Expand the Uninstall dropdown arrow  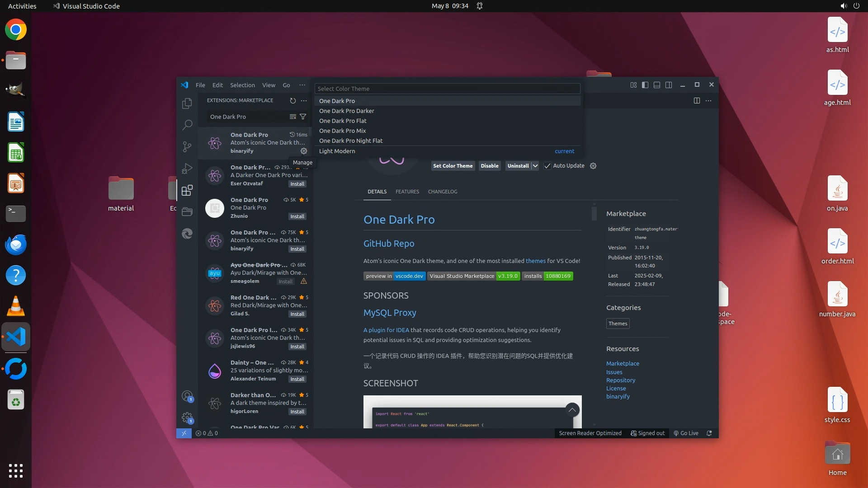coord(535,166)
